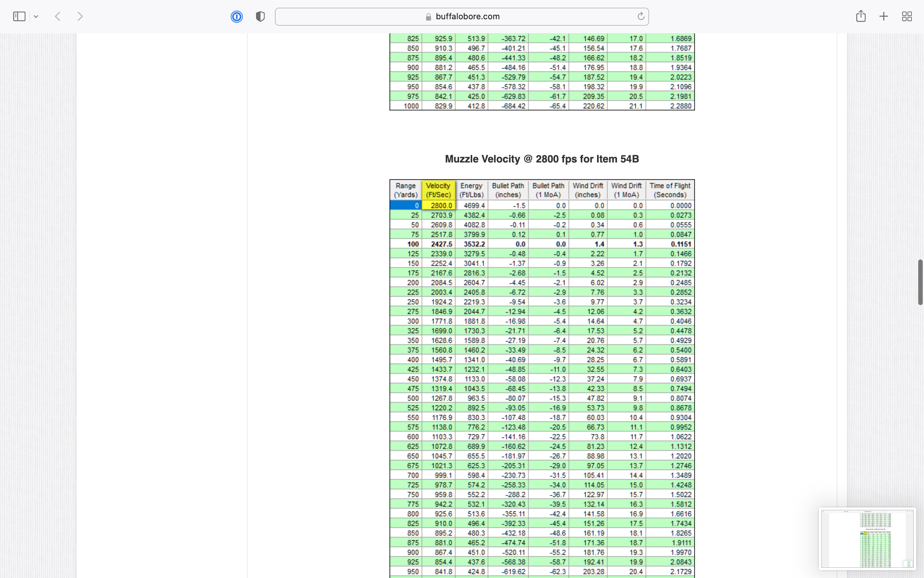
Task: Click the 963.5 energy at 500 yards
Action: tap(472, 398)
